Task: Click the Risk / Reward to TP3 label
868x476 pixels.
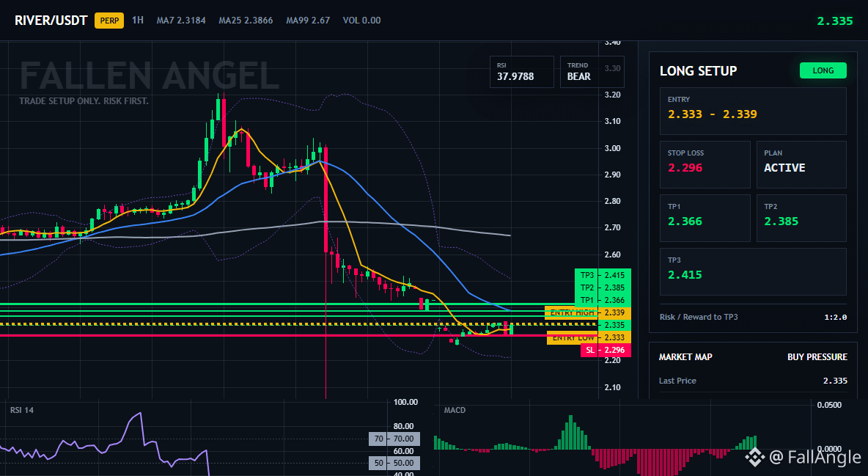Action: (699, 317)
